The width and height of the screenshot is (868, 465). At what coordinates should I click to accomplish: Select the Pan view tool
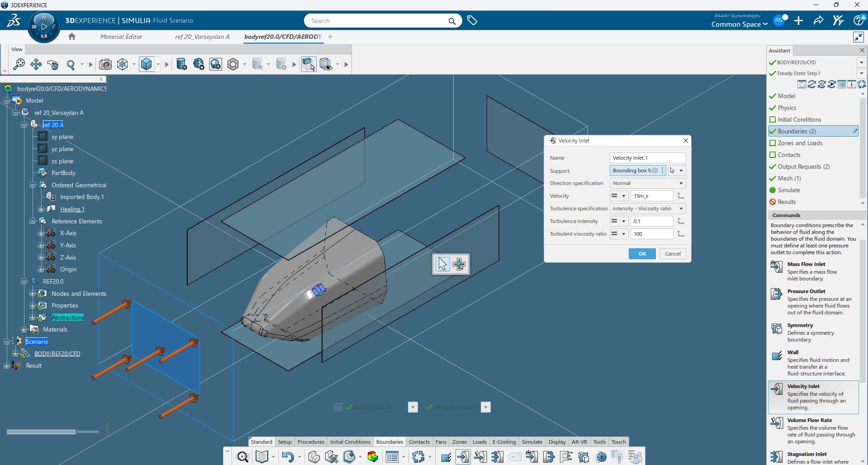[x=36, y=64]
